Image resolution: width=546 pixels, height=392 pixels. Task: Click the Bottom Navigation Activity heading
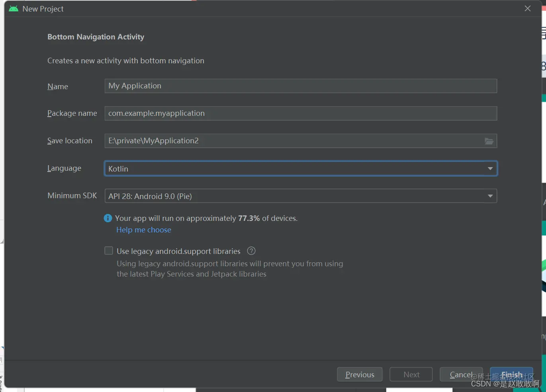point(96,37)
